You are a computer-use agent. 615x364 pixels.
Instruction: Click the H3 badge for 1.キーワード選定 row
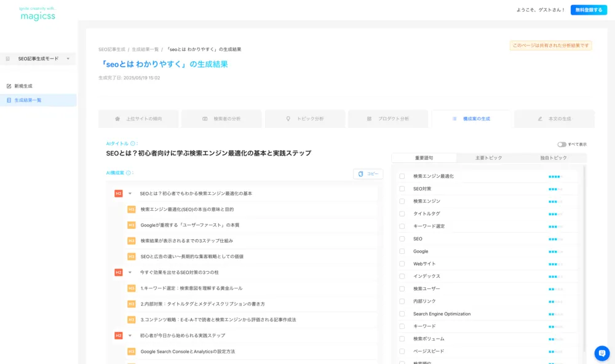click(132, 288)
